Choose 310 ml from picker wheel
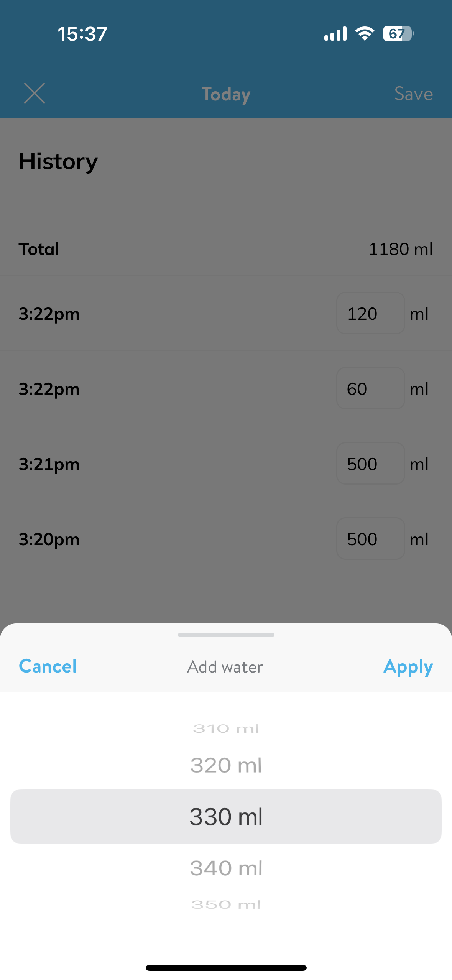 (x=226, y=728)
